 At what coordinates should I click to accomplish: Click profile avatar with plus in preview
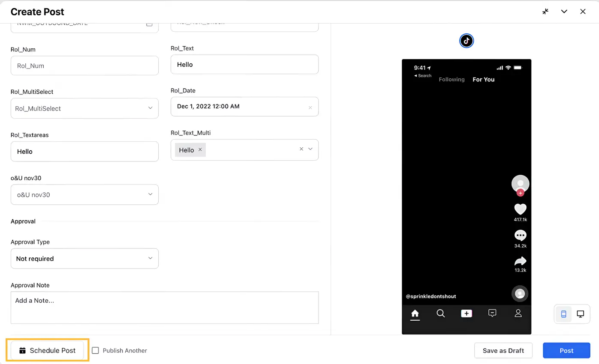pyautogui.click(x=520, y=185)
